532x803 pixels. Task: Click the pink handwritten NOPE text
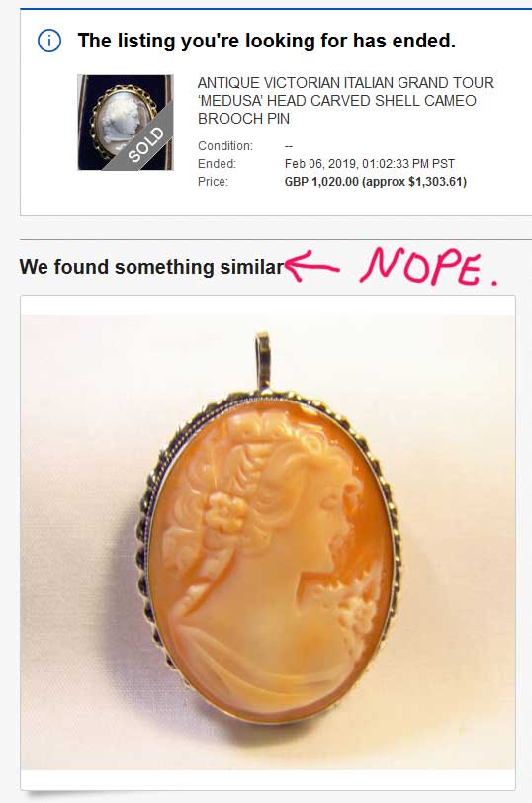tap(428, 266)
